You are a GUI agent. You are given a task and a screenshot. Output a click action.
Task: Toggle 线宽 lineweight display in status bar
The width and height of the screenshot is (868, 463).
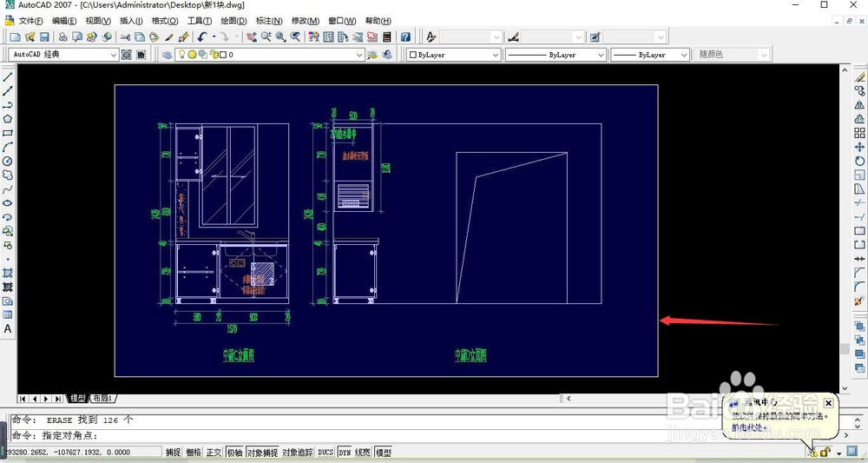[363, 453]
